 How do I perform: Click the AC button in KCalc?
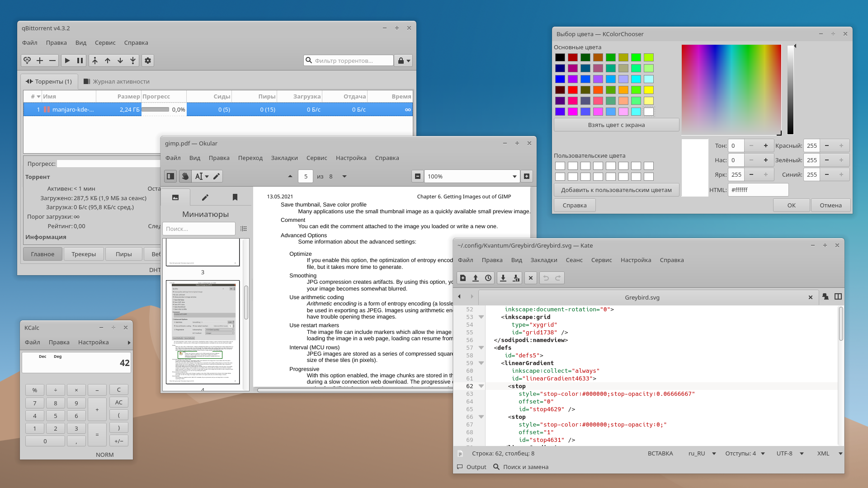pos(118,403)
